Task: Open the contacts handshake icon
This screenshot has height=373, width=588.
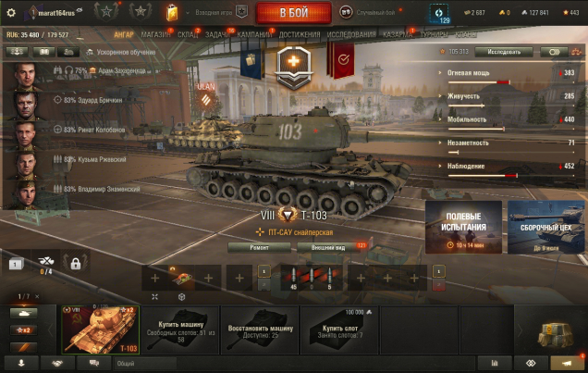Action: [57, 363]
